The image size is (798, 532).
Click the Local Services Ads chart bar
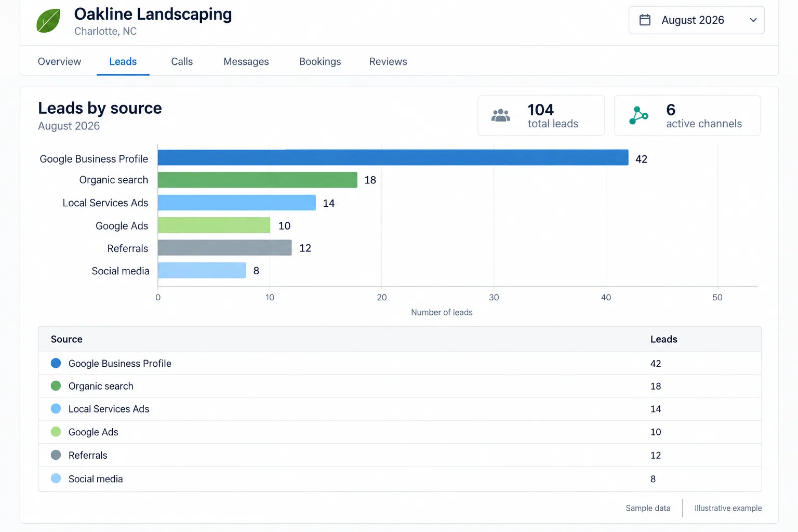tap(237, 203)
